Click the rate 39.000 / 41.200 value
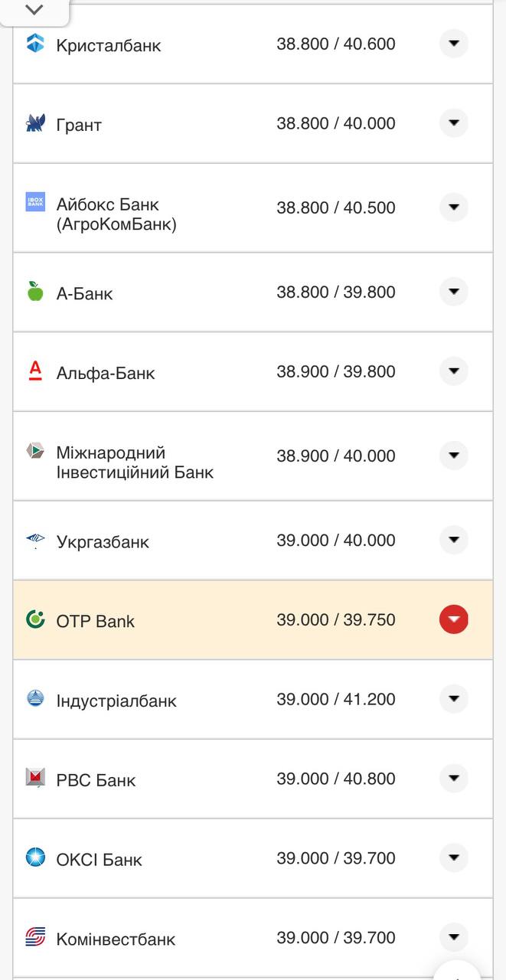 click(x=334, y=697)
